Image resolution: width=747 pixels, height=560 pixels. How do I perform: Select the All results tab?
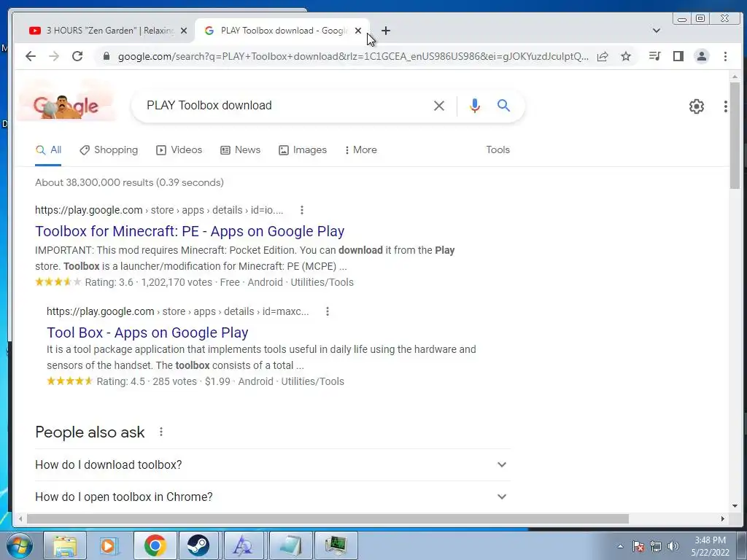pyautogui.click(x=49, y=150)
